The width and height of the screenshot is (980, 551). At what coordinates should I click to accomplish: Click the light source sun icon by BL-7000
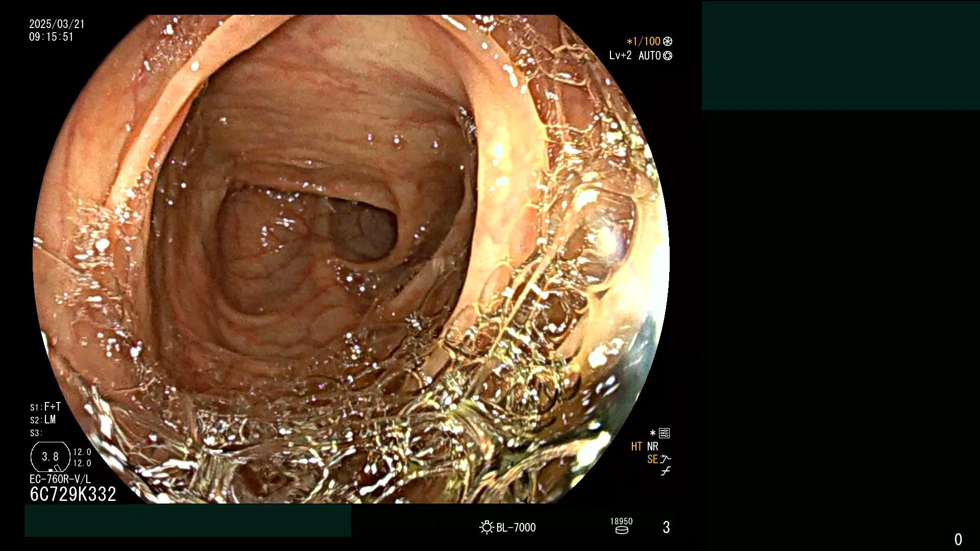point(486,527)
